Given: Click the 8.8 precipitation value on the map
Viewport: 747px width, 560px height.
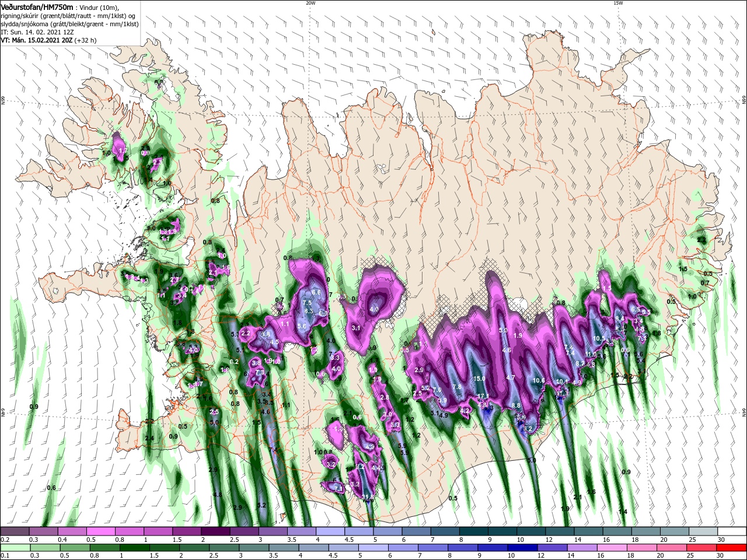Looking at the screenshot, I should pyautogui.click(x=516, y=405).
